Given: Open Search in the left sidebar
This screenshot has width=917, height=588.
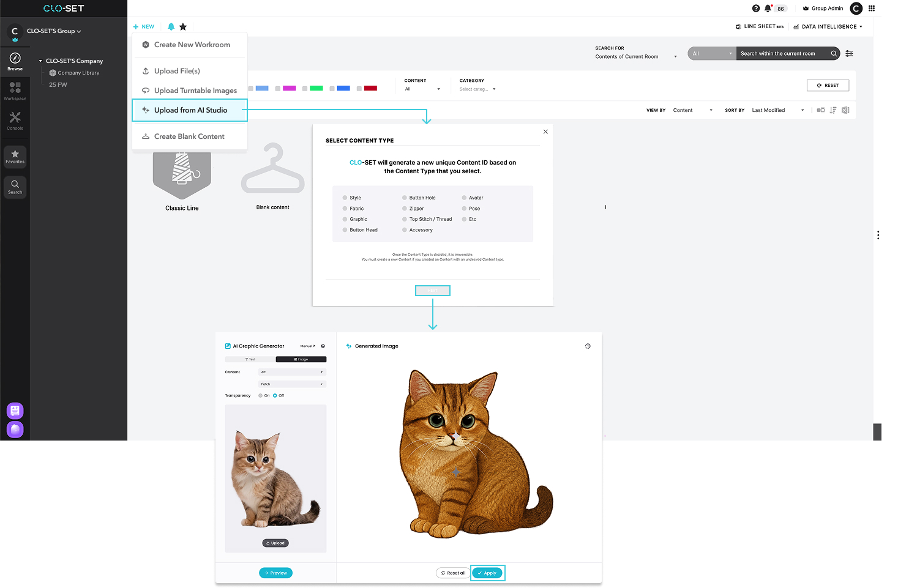Looking at the screenshot, I should [x=15, y=187].
